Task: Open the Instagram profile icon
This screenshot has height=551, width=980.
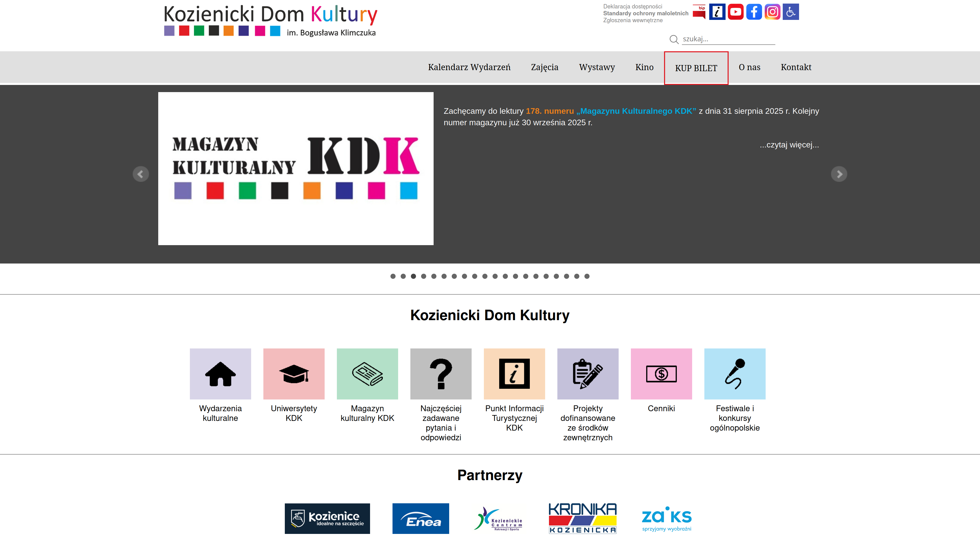Action: [772, 12]
